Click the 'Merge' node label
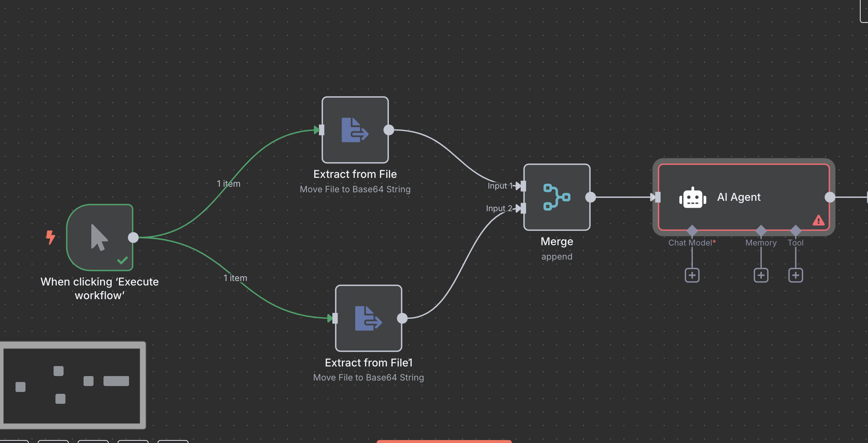Image resolution: width=868 pixels, height=443 pixels. (557, 241)
